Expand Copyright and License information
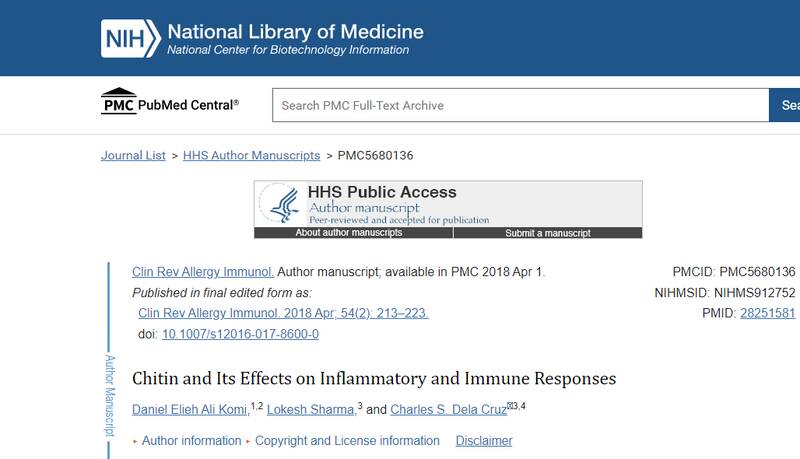This screenshot has height=459, width=800. [x=347, y=441]
